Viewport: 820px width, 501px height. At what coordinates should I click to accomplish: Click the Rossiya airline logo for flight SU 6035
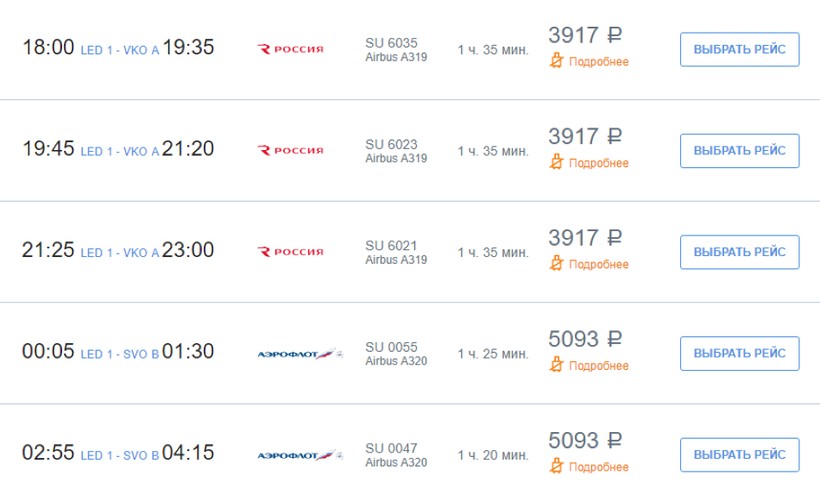[x=291, y=49]
